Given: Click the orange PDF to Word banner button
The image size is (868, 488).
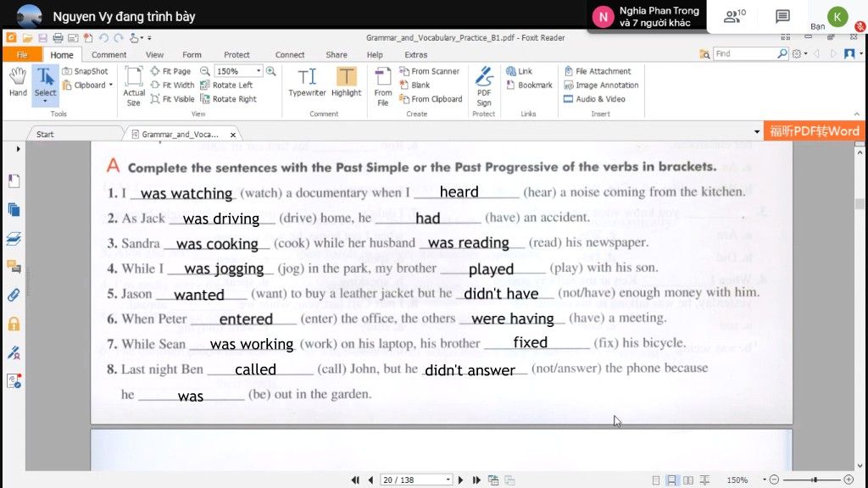Looking at the screenshot, I should point(814,131).
